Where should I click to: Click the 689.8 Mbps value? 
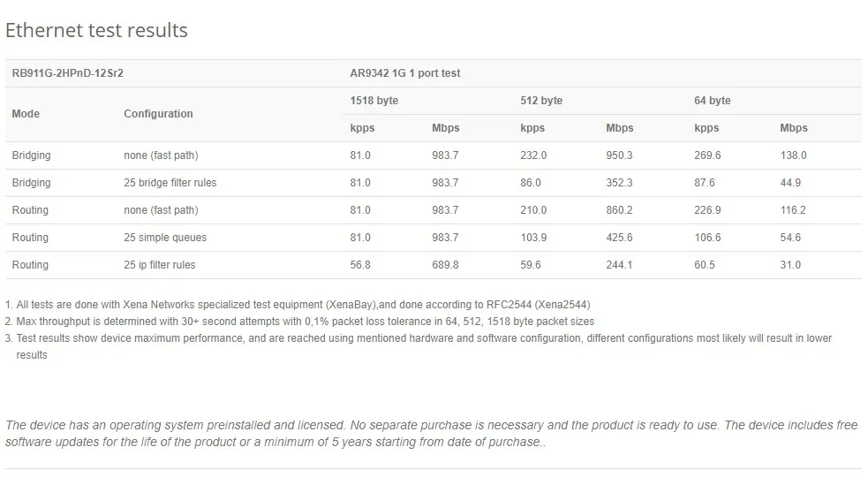[445, 265]
